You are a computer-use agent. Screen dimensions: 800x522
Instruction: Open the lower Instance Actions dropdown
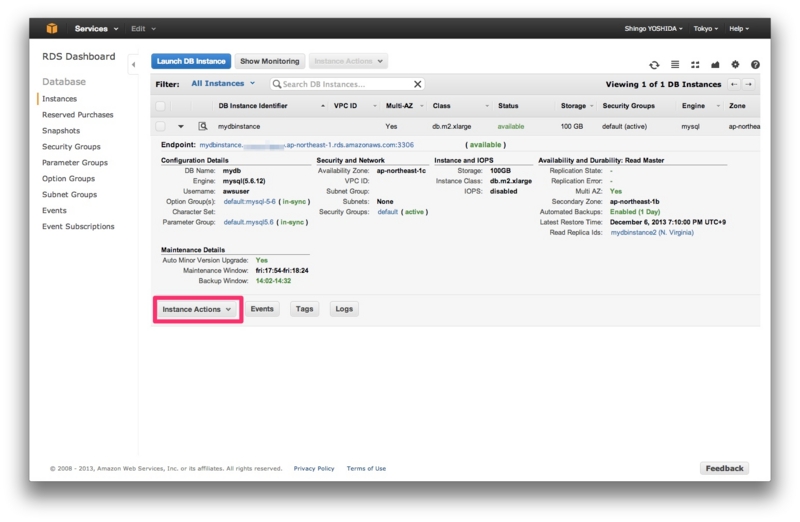coord(197,309)
